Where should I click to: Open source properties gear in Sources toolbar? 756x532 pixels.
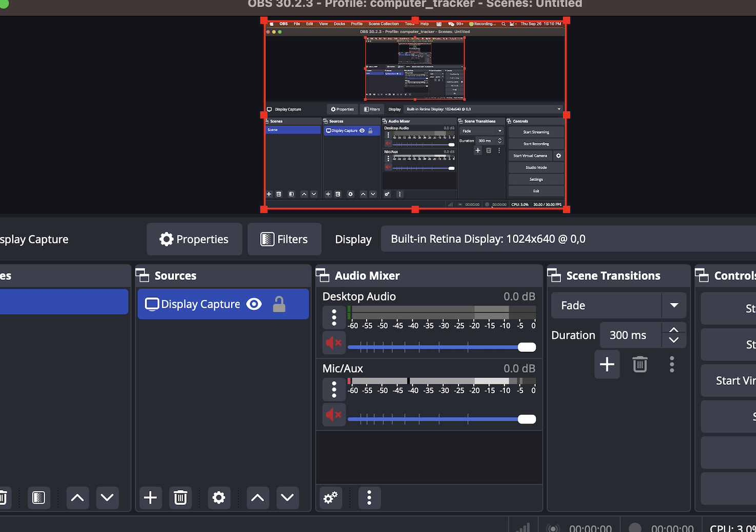pyautogui.click(x=218, y=498)
